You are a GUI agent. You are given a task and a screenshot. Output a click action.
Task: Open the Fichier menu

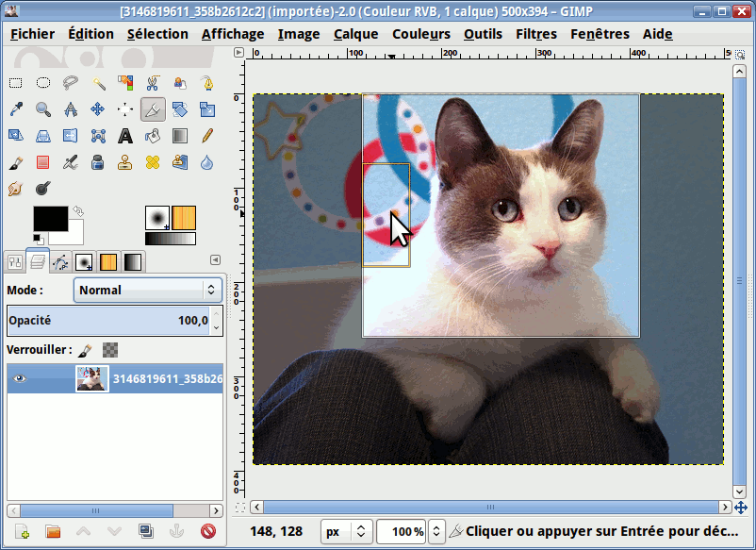click(x=32, y=34)
